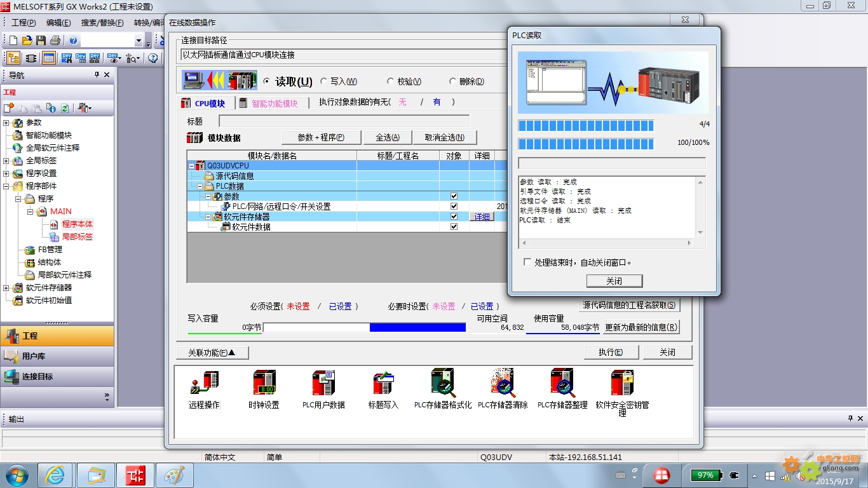
Task: Open Internet Explorer from taskbar
Action: tap(55, 475)
